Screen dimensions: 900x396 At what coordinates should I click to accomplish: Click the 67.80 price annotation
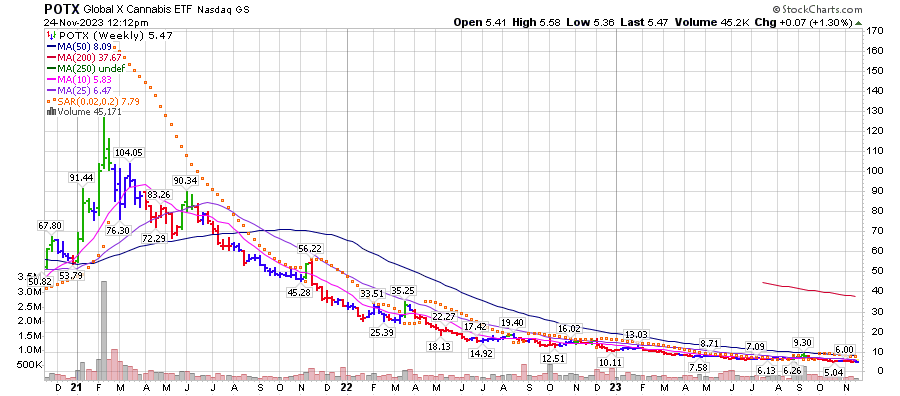pos(51,225)
